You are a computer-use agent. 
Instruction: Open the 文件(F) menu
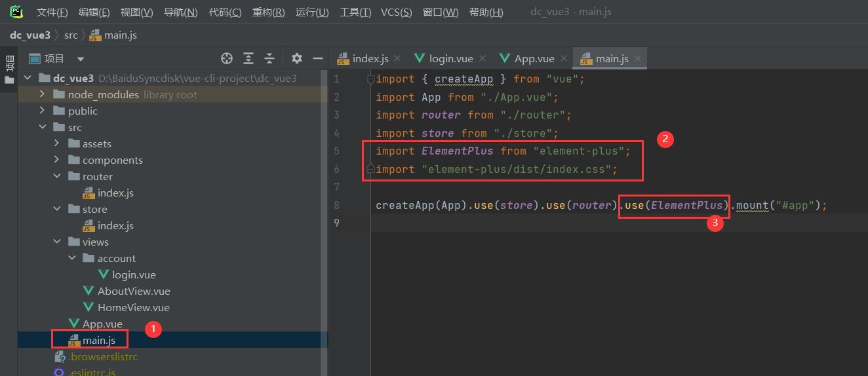(52, 12)
